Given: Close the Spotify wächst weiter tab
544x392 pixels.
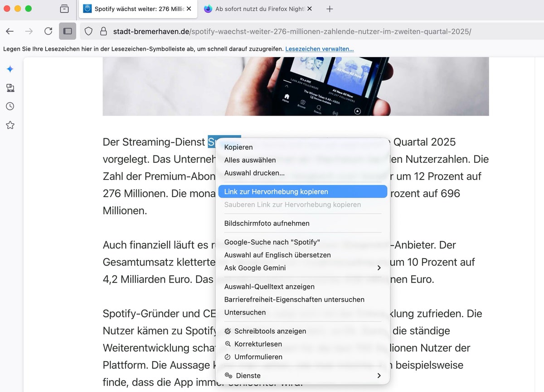Looking at the screenshot, I should [189, 9].
